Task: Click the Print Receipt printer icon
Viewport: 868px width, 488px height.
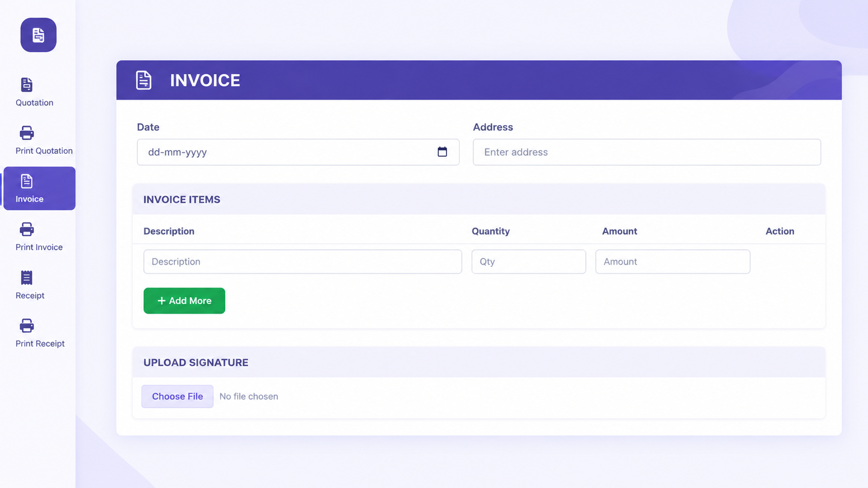Action: coord(26,326)
